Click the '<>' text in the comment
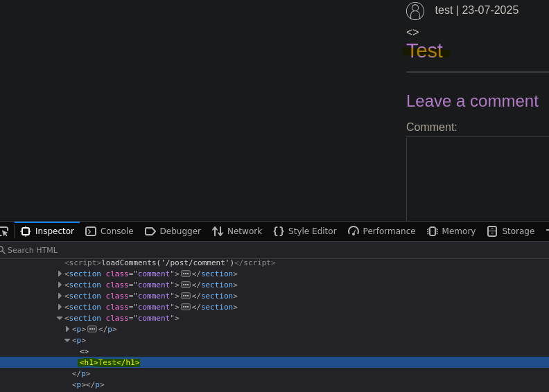This screenshot has height=392, width=549. tap(412, 32)
